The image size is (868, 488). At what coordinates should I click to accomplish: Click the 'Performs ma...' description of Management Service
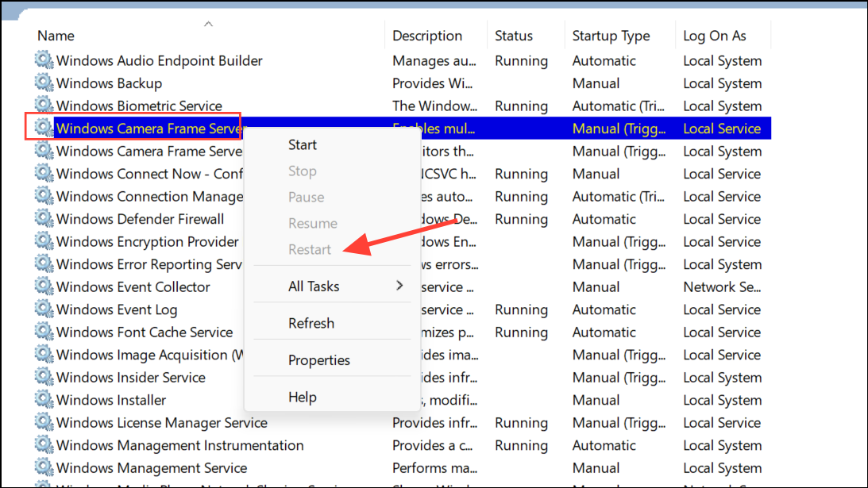click(434, 468)
